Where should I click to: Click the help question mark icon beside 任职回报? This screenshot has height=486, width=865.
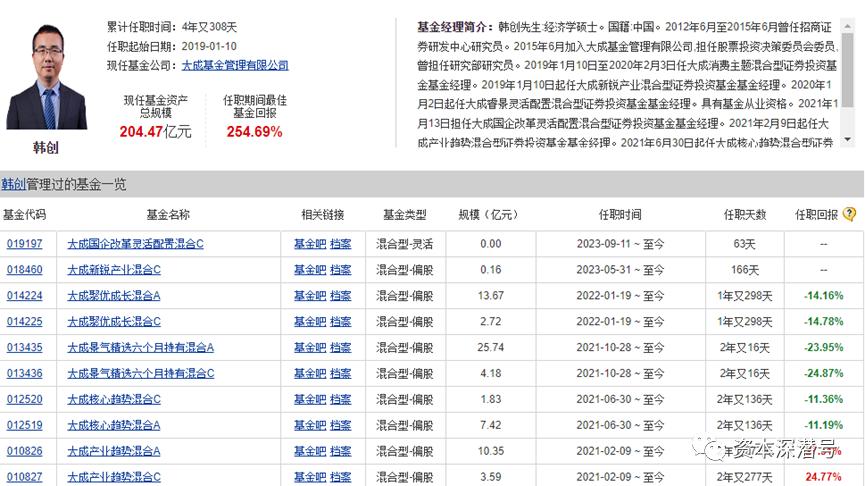[850, 214]
